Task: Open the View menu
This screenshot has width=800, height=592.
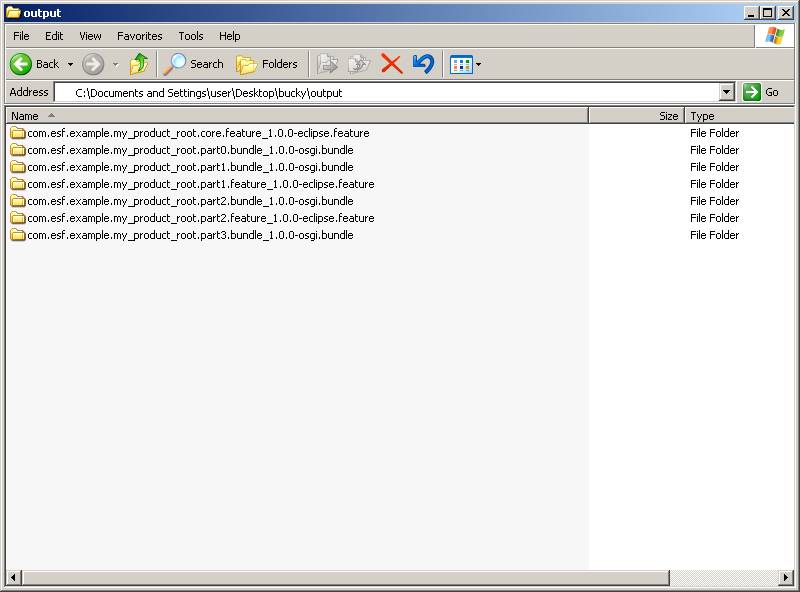Action: point(90,36)
